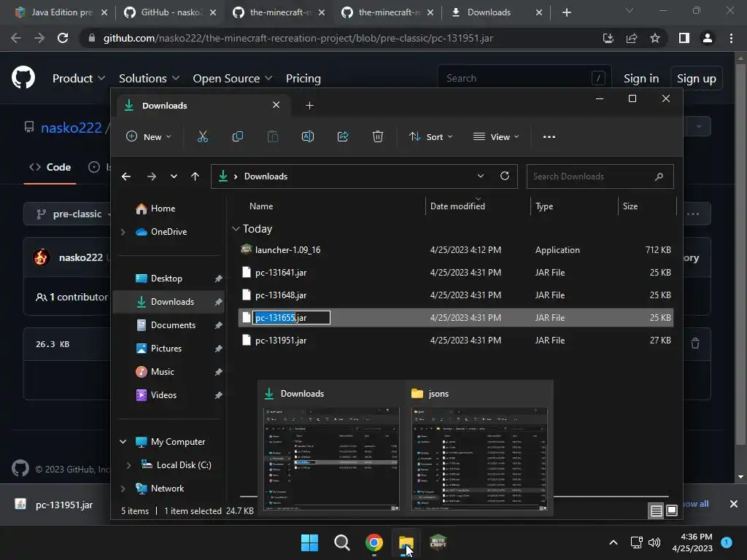
Task: Collapse My Computer tree node
Action: pos(123,442)
